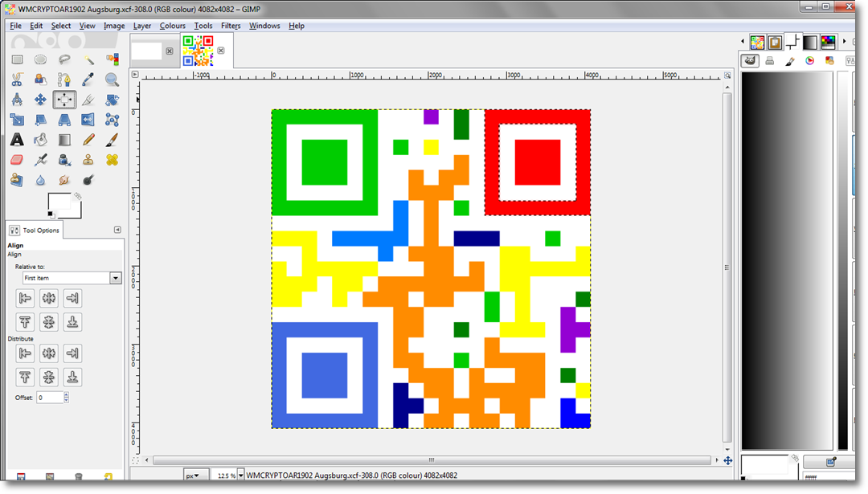This screenshot has height=494, width=868.
Task: Show the next tabs in the right dock
Action: [844, 42]
